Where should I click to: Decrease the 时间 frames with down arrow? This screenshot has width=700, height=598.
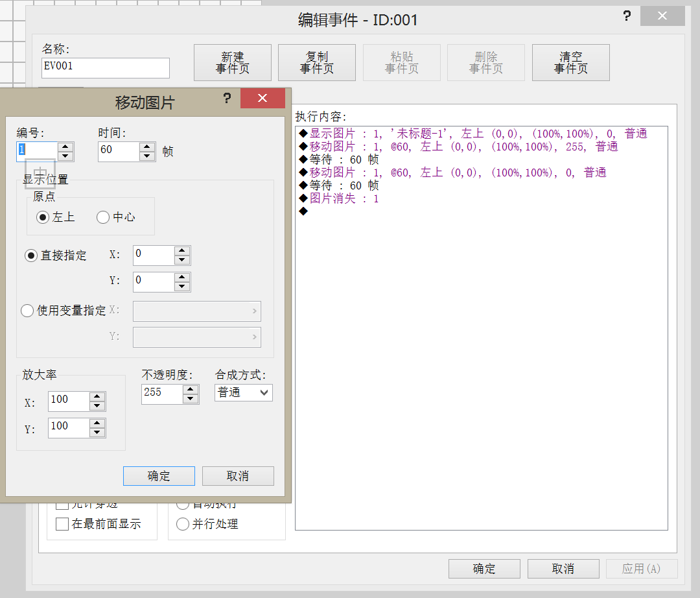click(x=147, y=156)
